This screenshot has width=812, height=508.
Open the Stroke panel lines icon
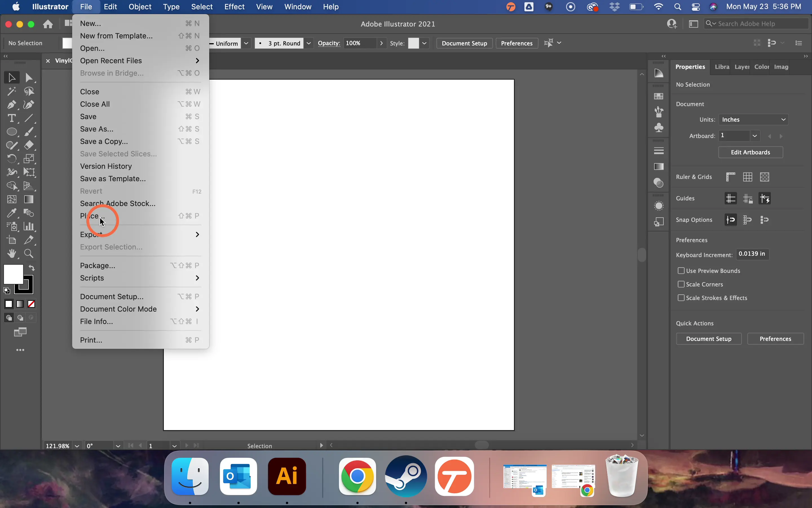point(659,151)
